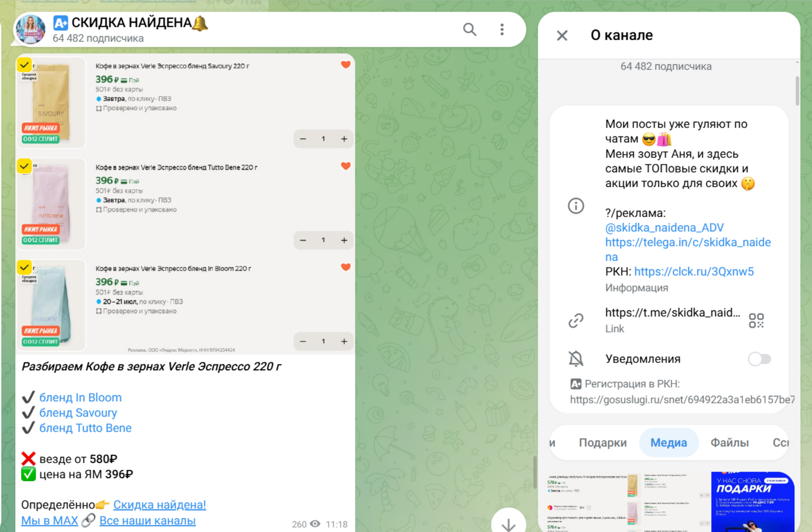812x532 pixels.
Task: Open the left media thumbnail in the Медиа grid
Action: [586, 502]
